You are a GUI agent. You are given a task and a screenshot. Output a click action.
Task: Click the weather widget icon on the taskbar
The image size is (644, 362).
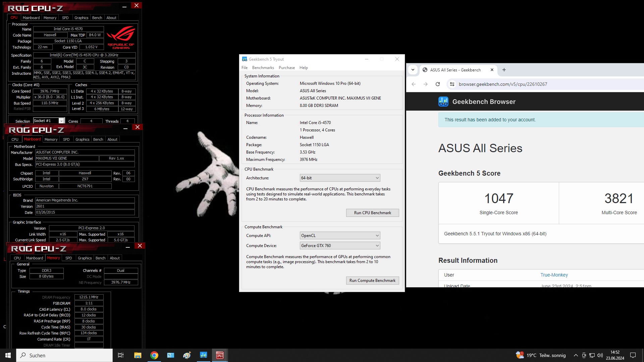click(520, 355)
